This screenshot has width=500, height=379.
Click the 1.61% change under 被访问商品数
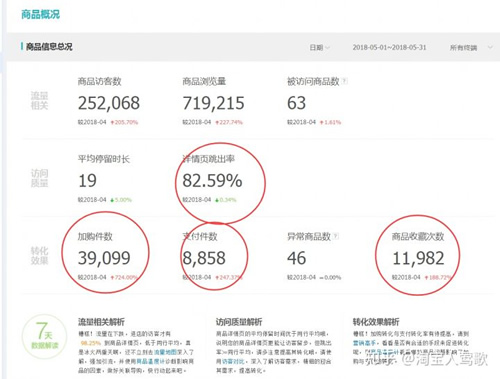330,122
